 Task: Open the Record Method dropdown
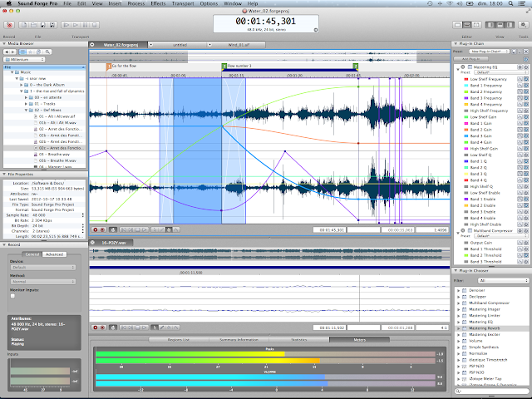(42, 282)
